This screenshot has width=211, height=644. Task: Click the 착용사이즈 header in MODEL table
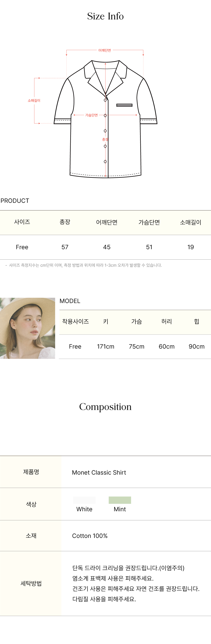click(75, 321)
